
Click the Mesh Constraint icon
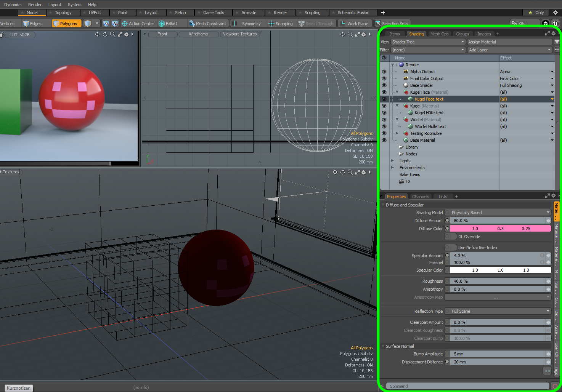coord(192,24)
